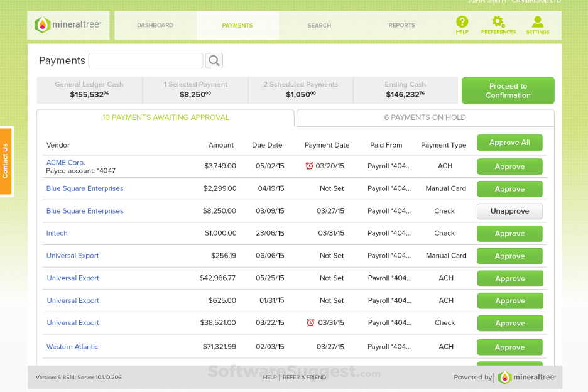The height and width of the screenshot is (392, 588).
Task: Click the Payment Type column header
Action: (444, 145)
